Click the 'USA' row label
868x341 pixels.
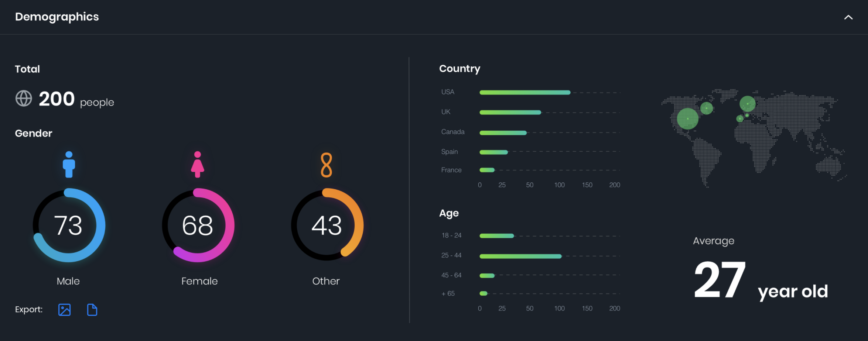point(448,92)
